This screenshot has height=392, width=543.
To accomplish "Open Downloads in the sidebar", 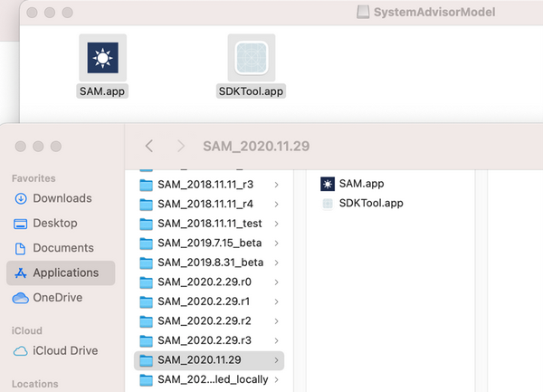I will point(62,198).
